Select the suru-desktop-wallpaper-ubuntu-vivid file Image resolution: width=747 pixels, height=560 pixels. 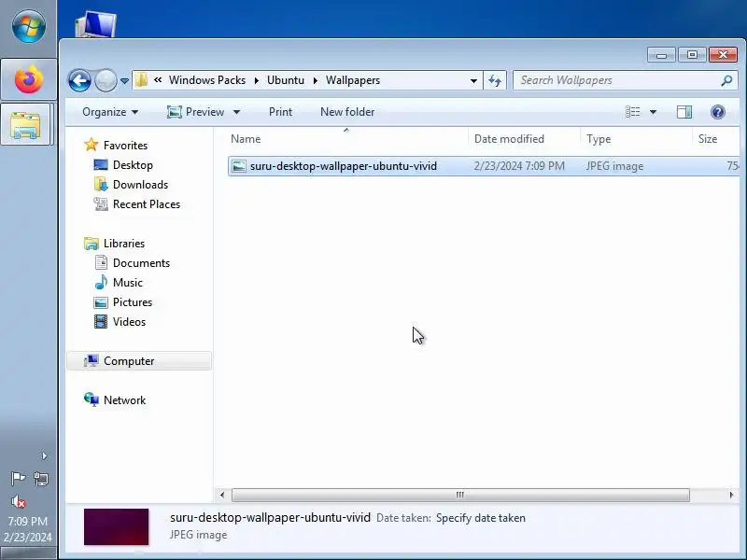[484, 166]
